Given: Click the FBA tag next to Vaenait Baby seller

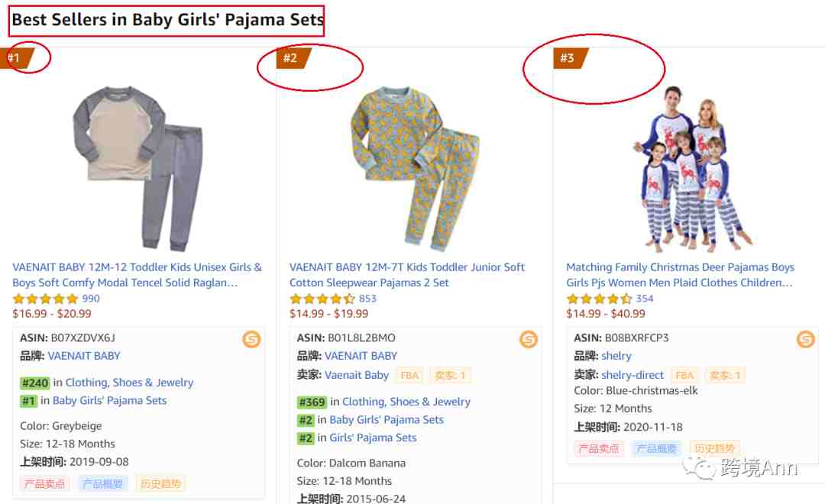Looking at the screenshot, I should 409,375.
